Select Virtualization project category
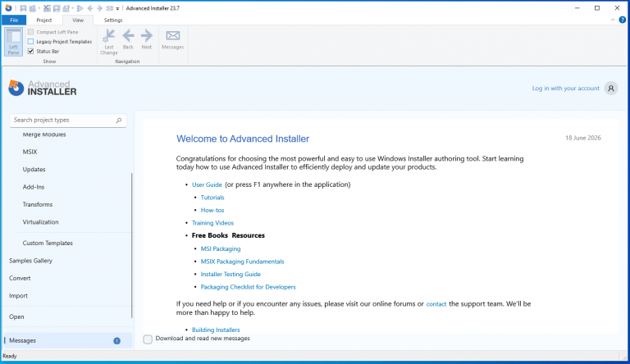The height and width of the screenshot is (364, 630). pyautogui.click(x=40, y=222)
